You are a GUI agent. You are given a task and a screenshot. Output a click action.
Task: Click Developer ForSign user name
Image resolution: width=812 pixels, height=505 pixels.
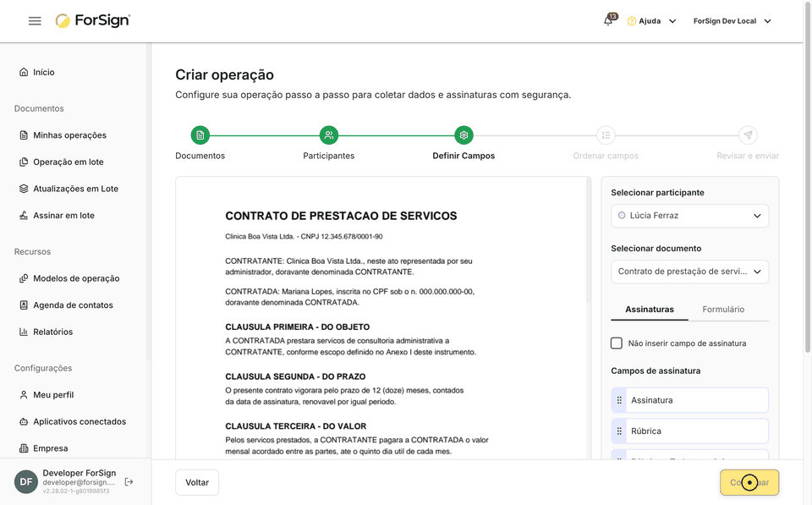pos(80,473)
